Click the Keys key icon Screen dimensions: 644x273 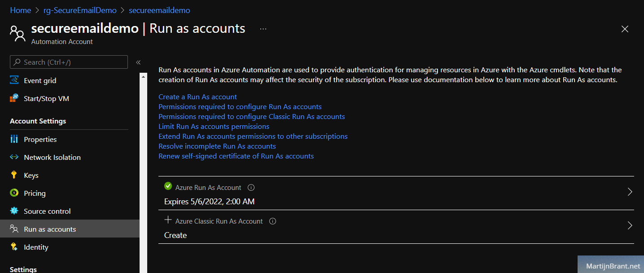pyautogui.click(x=14, y=175)
